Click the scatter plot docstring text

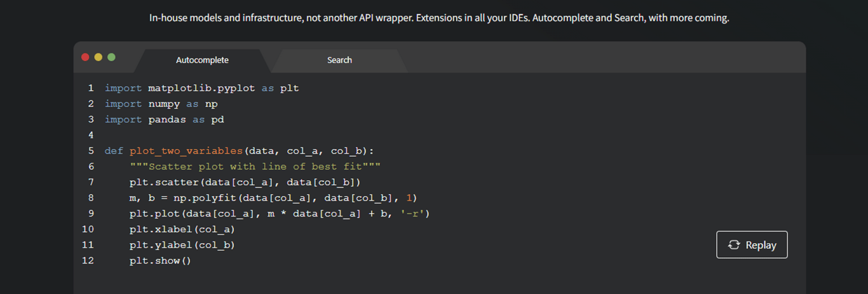pos(255,166)
